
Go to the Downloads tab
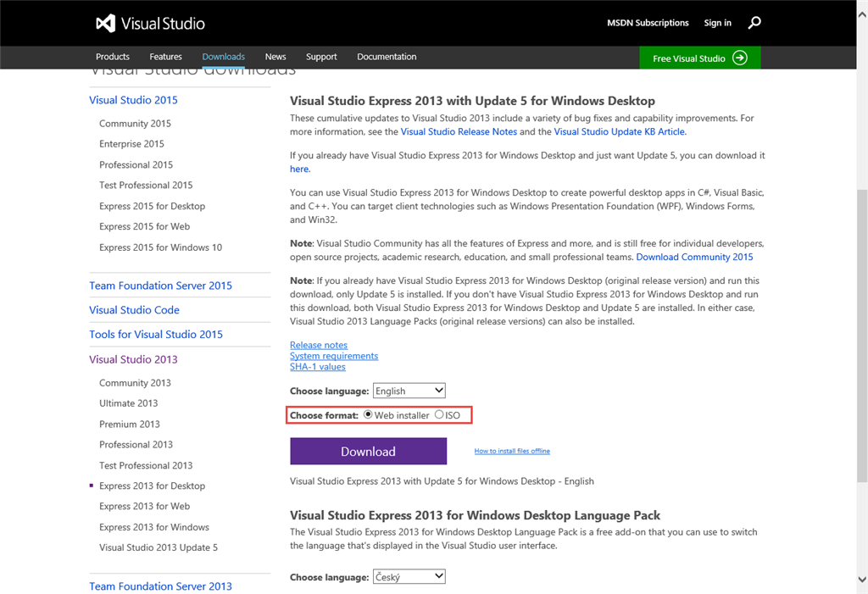click(x=223, y=57)
